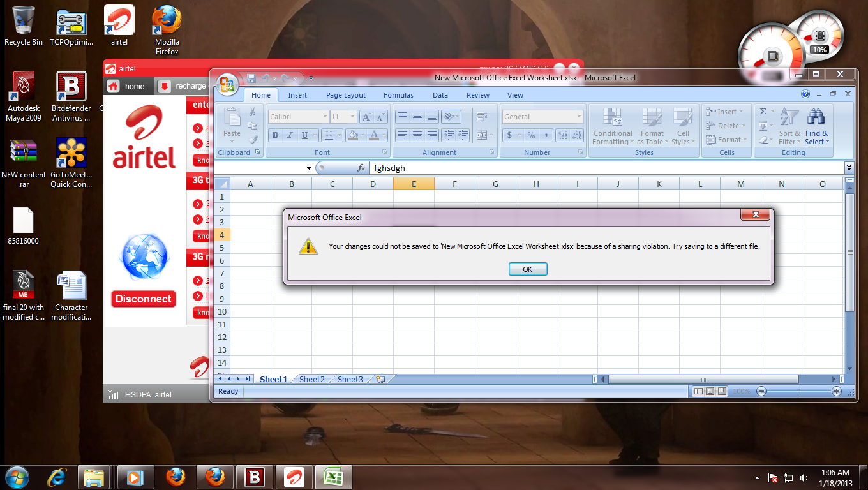Click the Format Painter brush icon
The height and width of the screenshot is (490, 868).
click(x=253, y=138)
